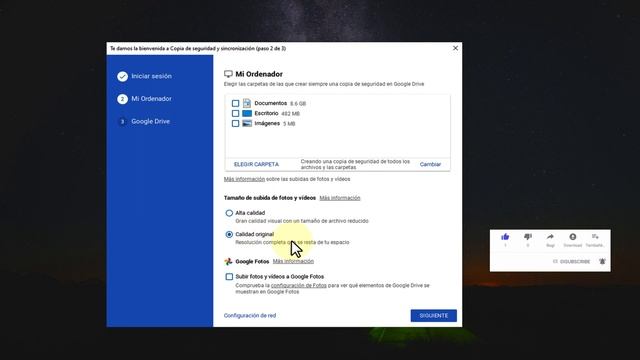The image size is (640, 360).
Task: Click the Google Fotos label text
Action: [252, 261]
